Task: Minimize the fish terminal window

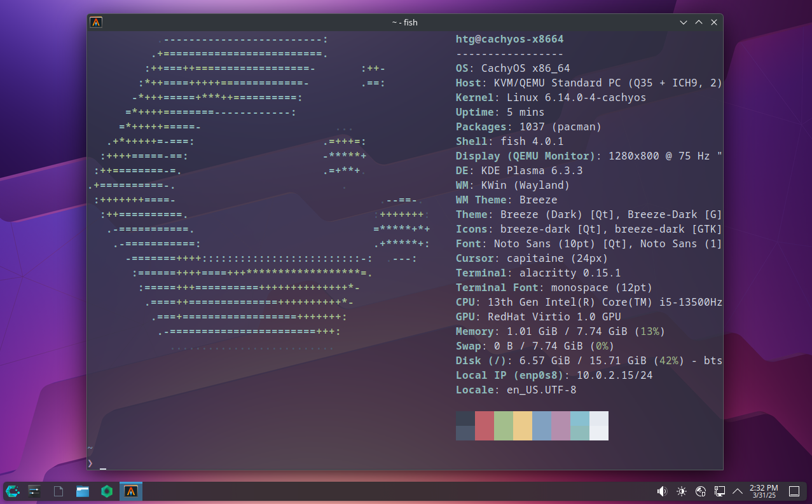Action: click(x=684, y=22)
